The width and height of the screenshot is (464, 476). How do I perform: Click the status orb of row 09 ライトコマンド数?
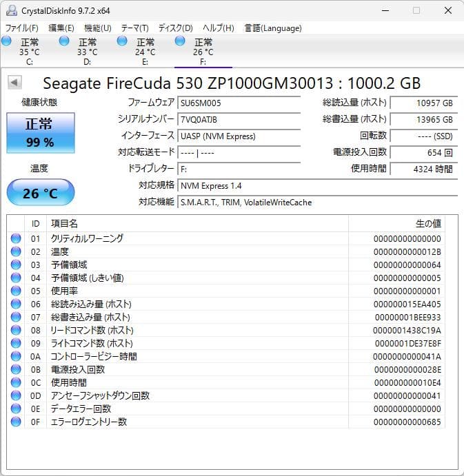click(x=16, y=343)
